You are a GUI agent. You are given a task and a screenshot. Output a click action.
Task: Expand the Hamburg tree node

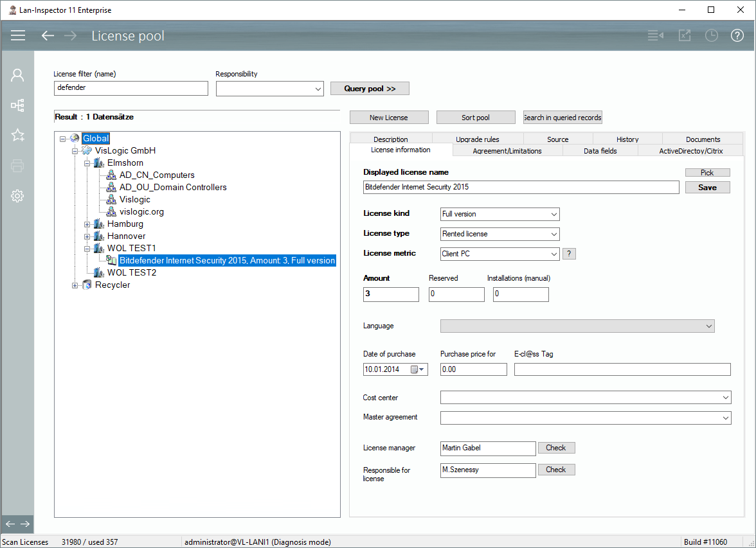tap(87, 224)
